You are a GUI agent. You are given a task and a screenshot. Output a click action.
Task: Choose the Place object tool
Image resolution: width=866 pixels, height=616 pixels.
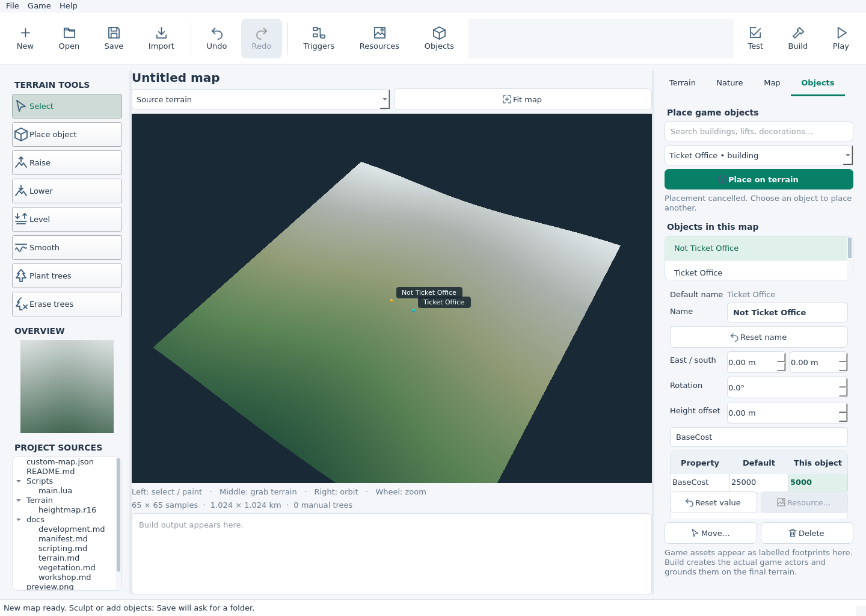(67, 135)
